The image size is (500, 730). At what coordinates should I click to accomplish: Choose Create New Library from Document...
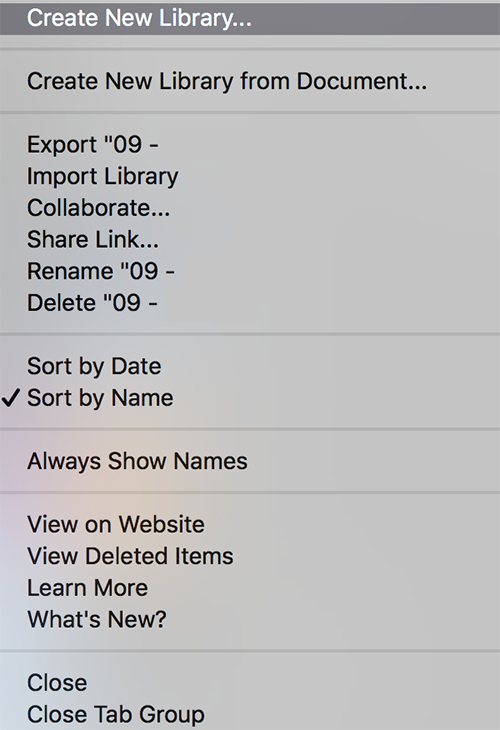click(250, 81)
